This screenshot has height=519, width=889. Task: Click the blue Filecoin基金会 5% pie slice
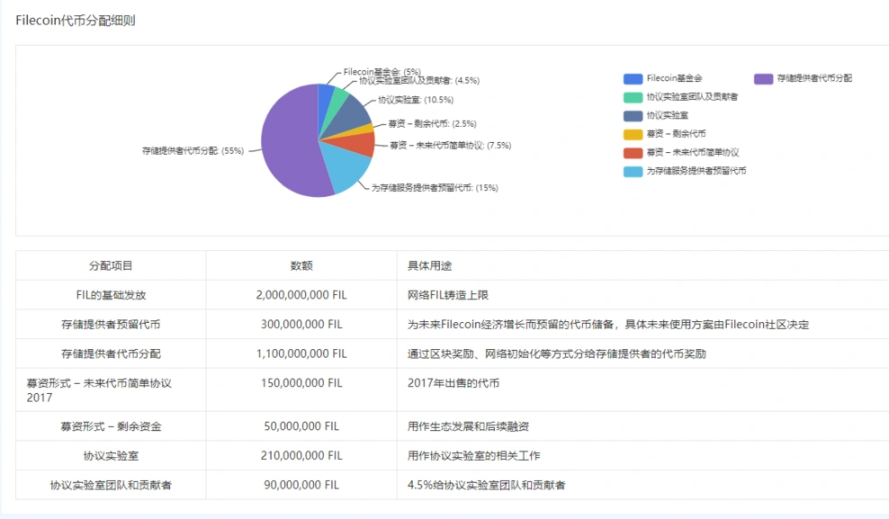coord(325,102)
